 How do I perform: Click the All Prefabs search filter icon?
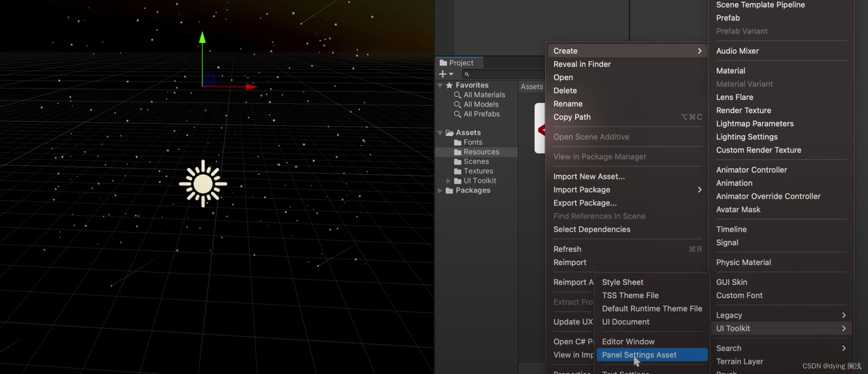point(458,114)
